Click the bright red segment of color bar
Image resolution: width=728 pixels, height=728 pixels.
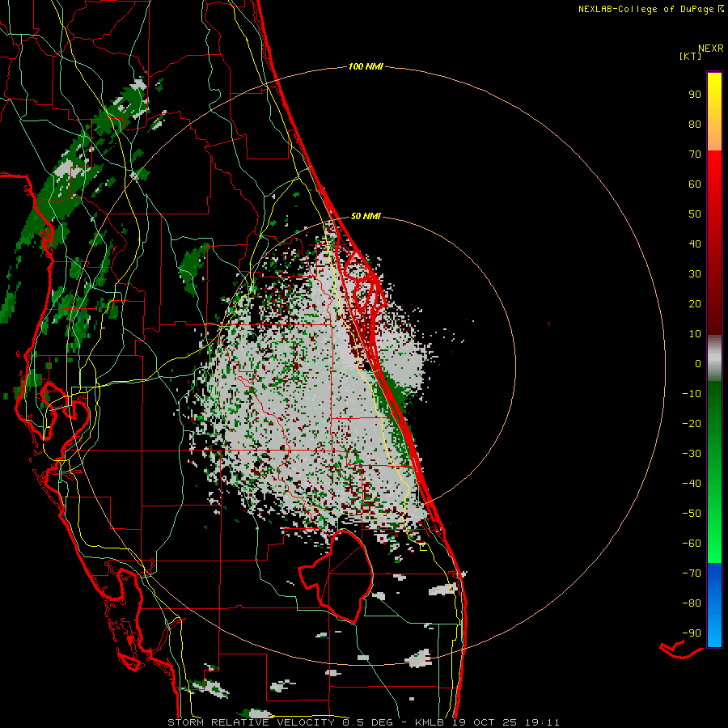tap(714, 181)
